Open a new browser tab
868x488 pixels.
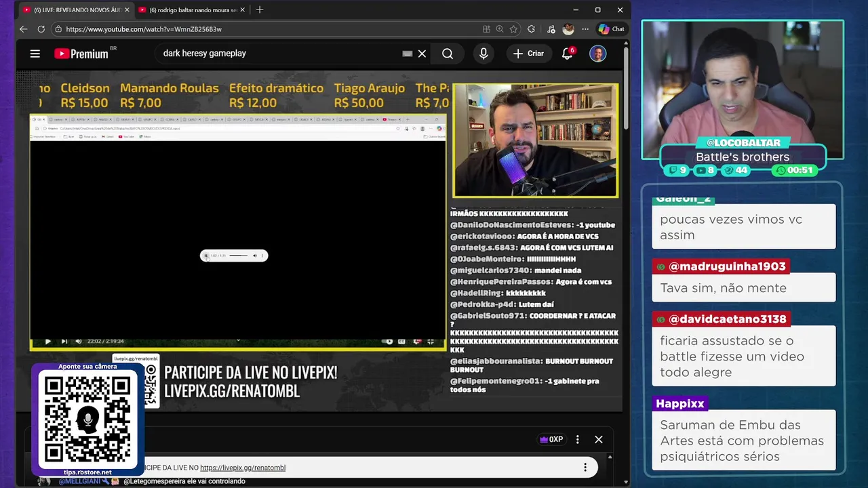[x=260, y=10]
